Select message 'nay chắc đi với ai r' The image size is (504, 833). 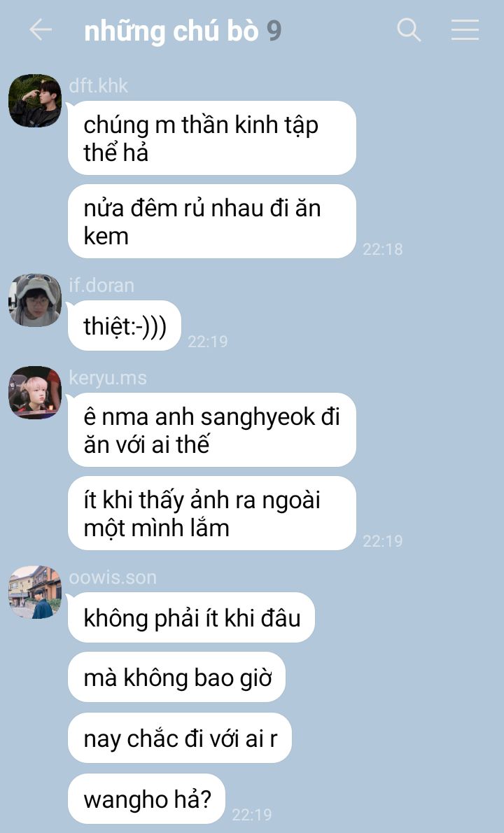[179, 738]
